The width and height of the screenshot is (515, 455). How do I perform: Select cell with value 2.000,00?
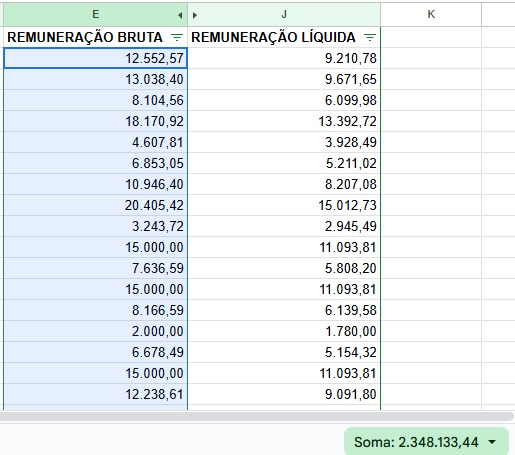pos(95,331)
